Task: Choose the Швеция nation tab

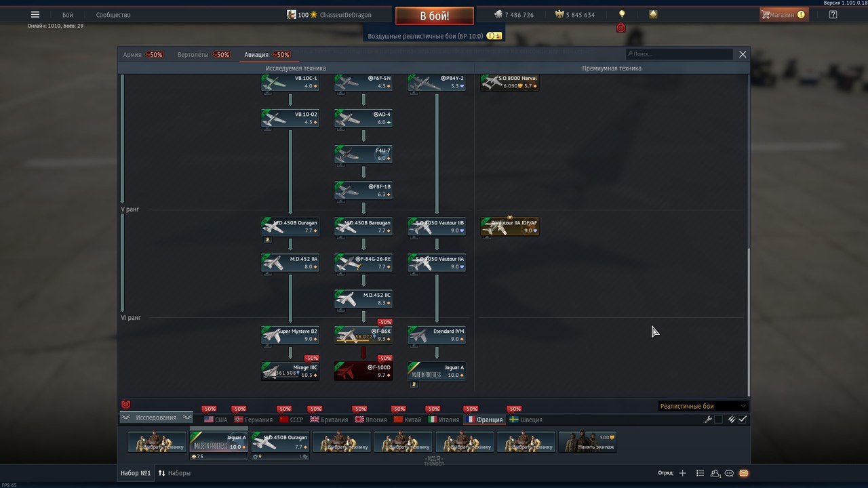Action: pos(526,420)
